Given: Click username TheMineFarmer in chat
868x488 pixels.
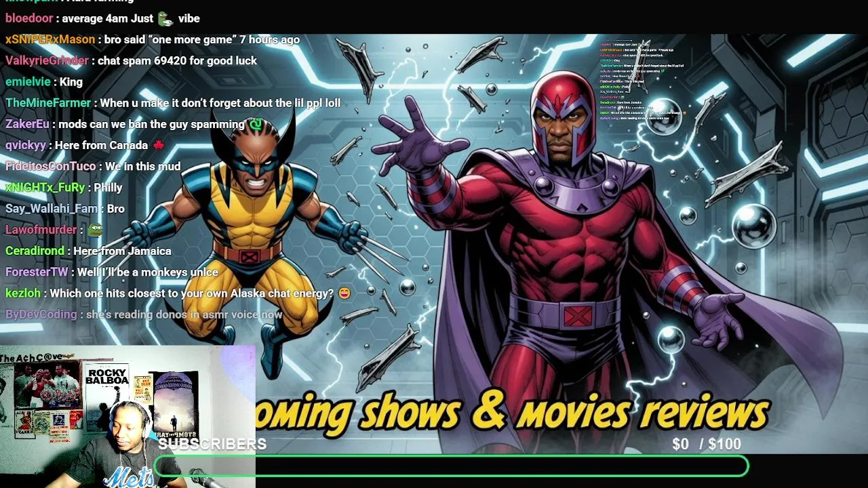Looking at the screenshot, I should pyautogui.click(x=47, y=102).
